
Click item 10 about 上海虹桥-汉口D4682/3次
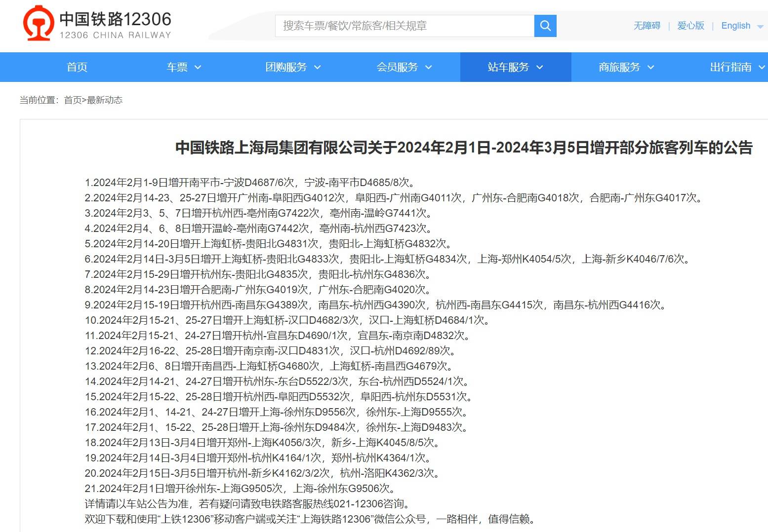pos(288,320)
